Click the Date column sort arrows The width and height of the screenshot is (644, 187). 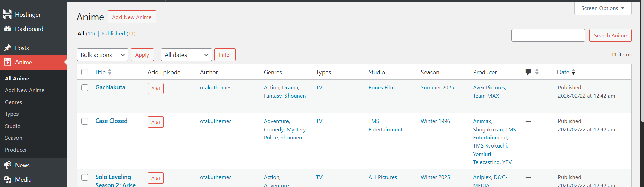coord(573,72)
